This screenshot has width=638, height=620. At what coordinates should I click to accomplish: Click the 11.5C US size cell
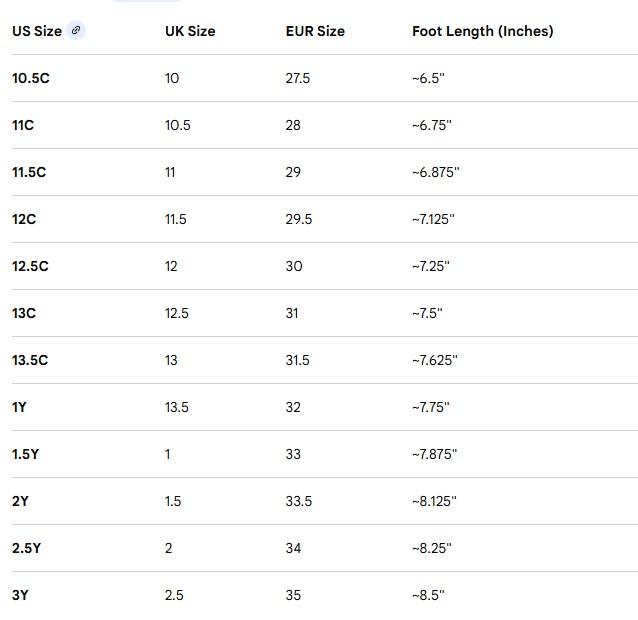coord(29,172)
